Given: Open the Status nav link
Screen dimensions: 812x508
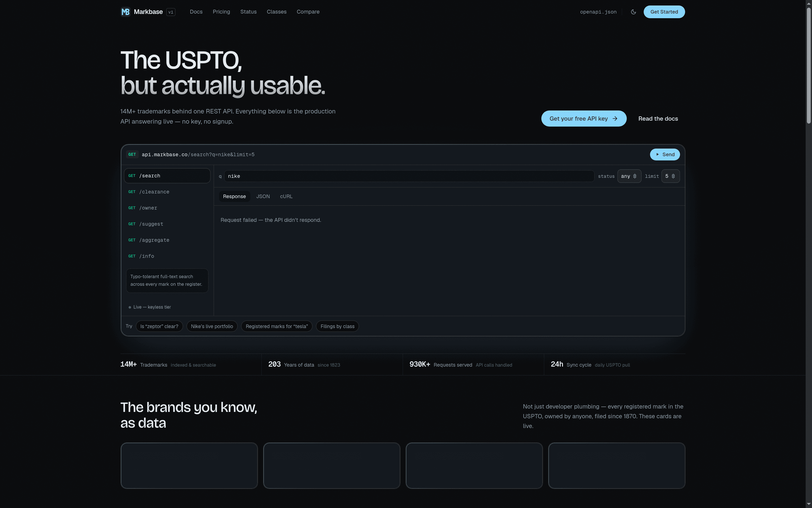Looking at the screenshot, I should point(248,12).
